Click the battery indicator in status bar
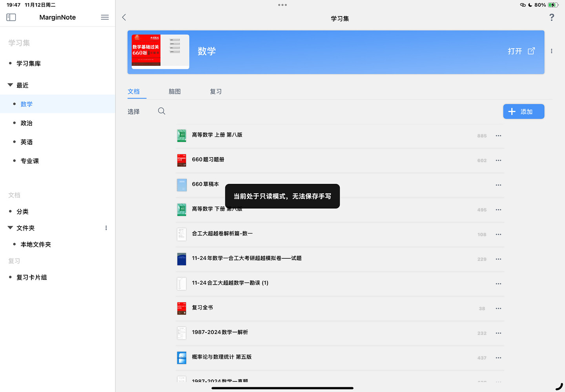This screenshot has height=392, width=565. tap(553, 5)
